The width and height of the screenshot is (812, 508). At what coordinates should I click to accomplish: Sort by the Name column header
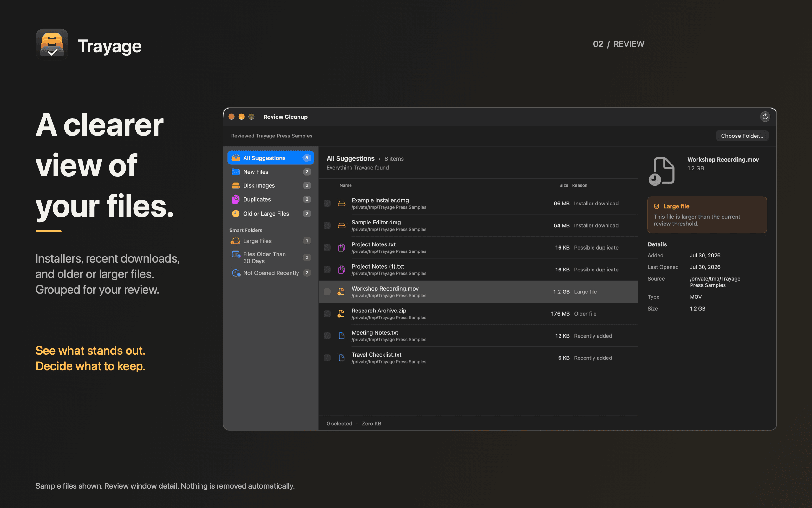coord(345,185)
